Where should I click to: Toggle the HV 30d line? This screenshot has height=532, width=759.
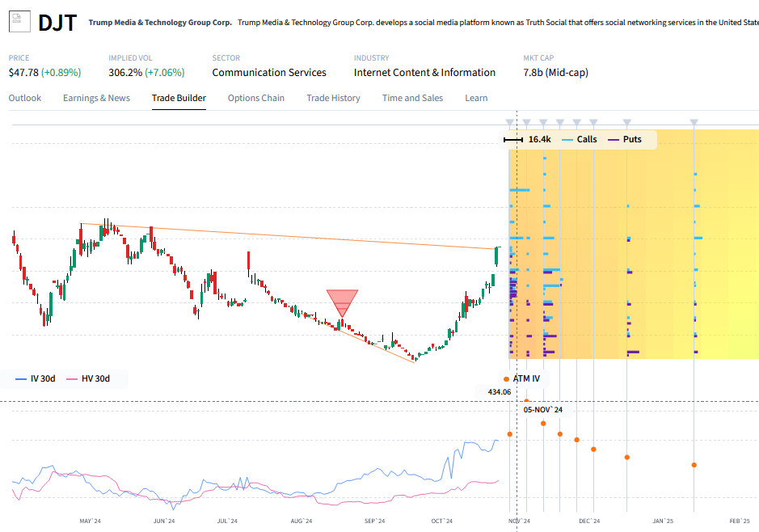[88, 378]
